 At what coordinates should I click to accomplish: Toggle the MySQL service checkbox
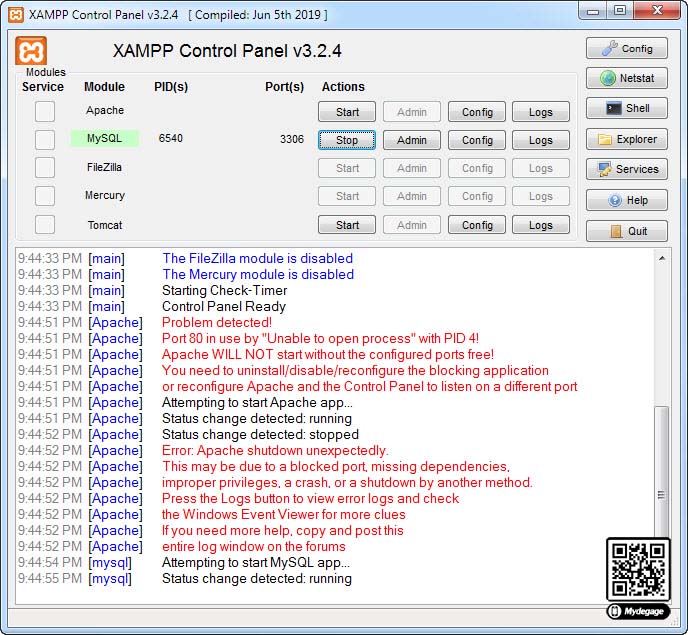(x=45, y=140)
